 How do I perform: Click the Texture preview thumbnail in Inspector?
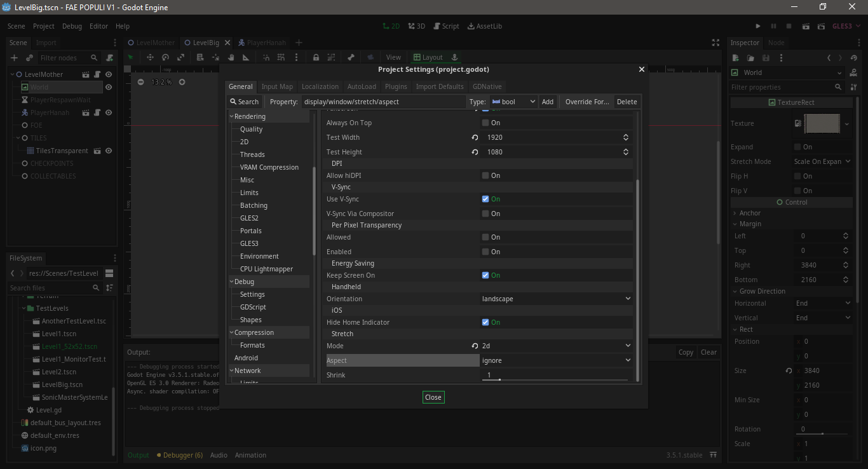click(x=822, y=123)
